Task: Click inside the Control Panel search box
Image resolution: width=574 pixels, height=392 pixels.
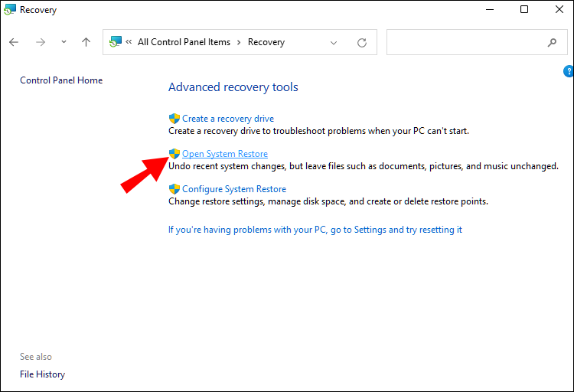Action: 467,43
